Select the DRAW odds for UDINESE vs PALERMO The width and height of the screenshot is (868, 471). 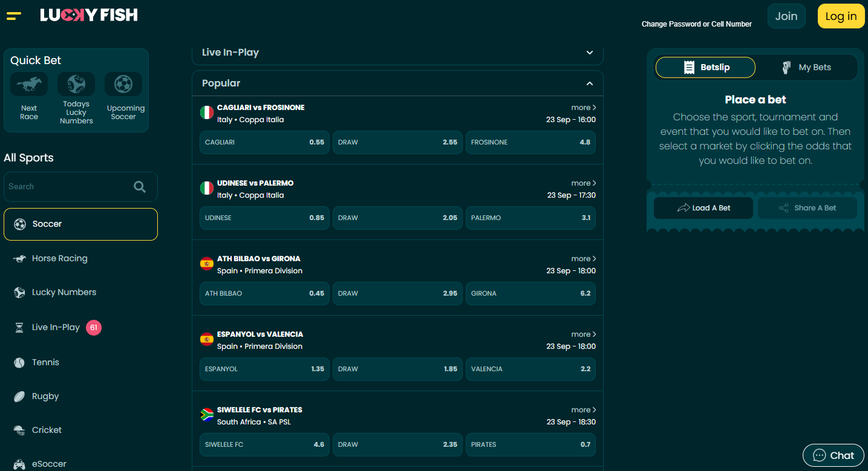coord(397,218)
